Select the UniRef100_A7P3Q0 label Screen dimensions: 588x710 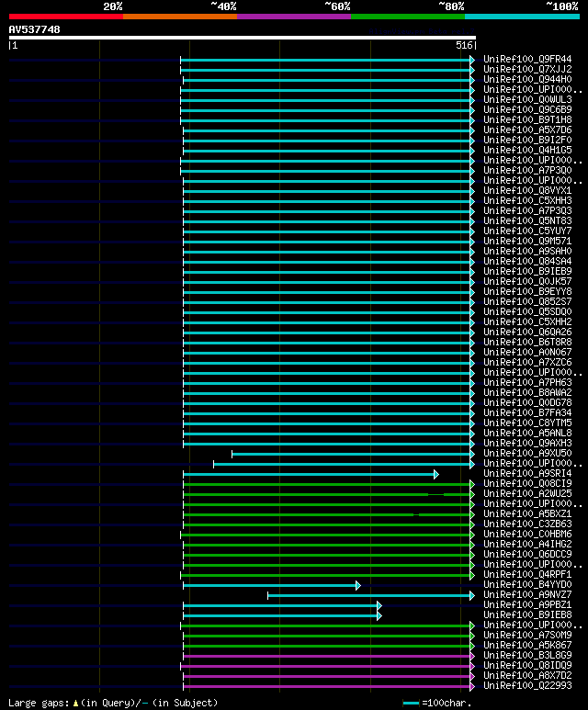point(527,170)
